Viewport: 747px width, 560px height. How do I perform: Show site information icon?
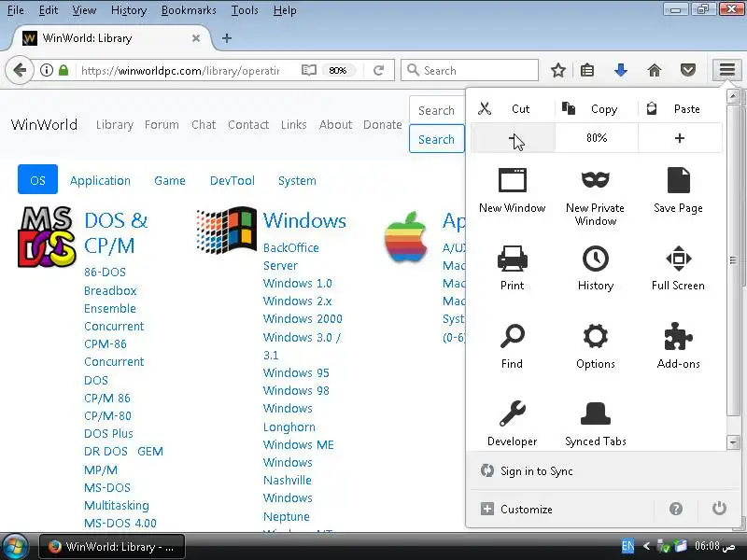tap(46, 71)
